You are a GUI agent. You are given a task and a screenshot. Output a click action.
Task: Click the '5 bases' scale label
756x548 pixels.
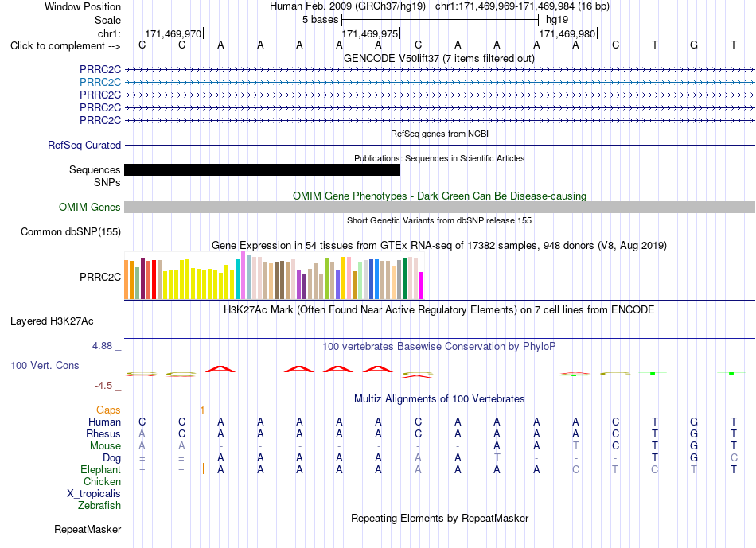tap(320, 20)
